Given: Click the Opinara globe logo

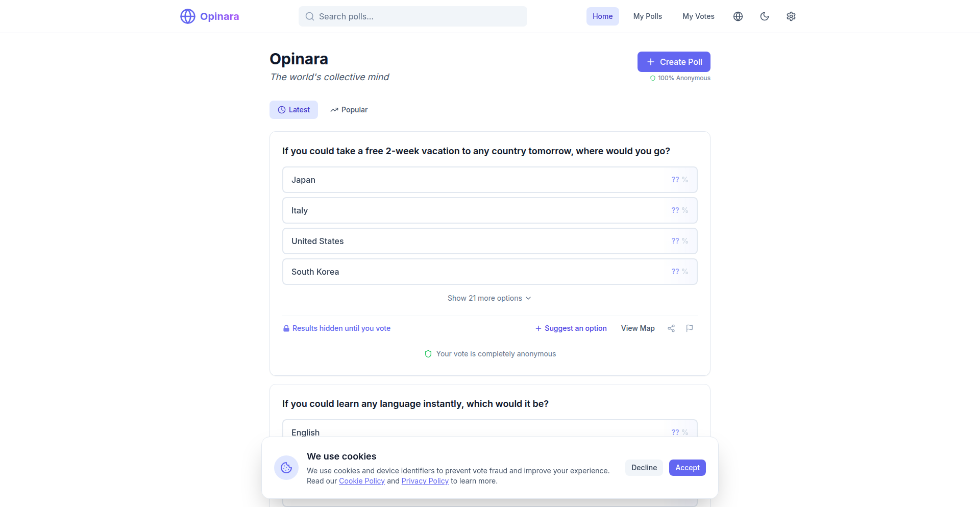Looking at the screenshot, I should pyautogui.click(x=187, y=16).
